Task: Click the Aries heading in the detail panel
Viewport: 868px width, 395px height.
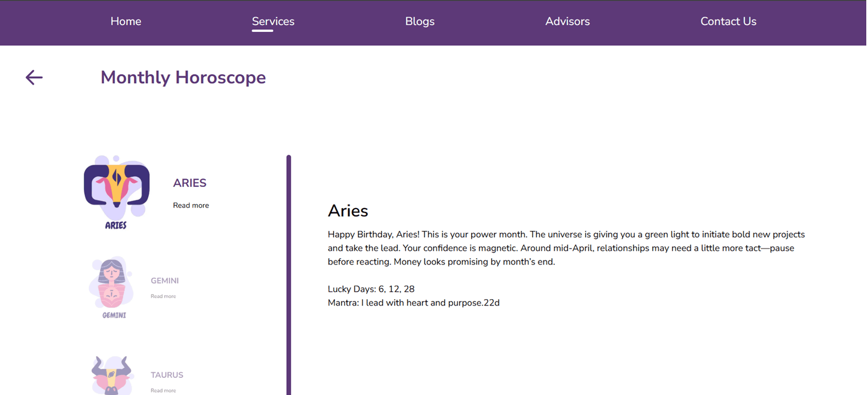Action: (x=348, y=211)
